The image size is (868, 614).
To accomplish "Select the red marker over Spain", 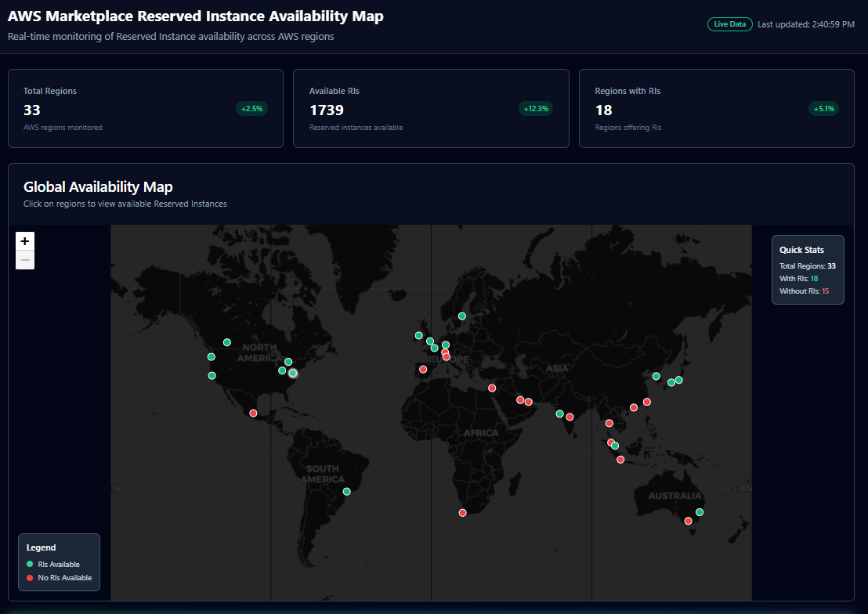I will pos(423,370).
